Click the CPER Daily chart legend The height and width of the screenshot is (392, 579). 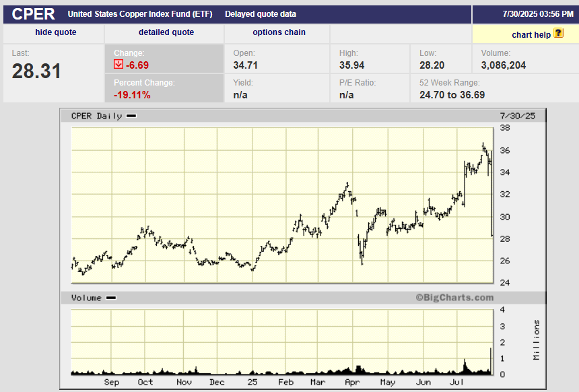pos(104,116)
